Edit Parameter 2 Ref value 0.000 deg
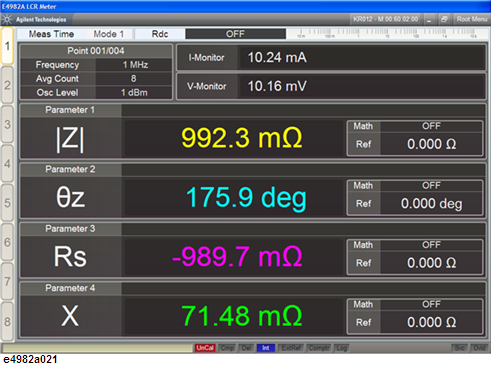 431,203
